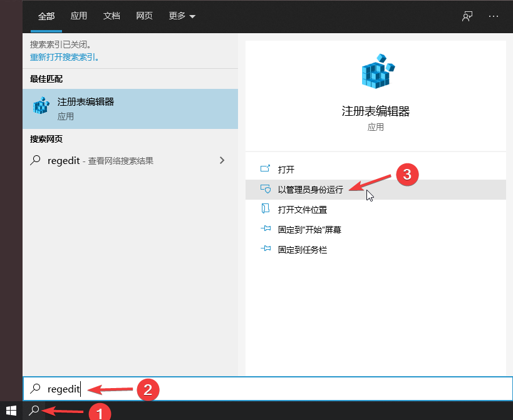This screenshot has width=513, height=420.
Task: Click the 搜索网页 section header
Action: [46, 139]
